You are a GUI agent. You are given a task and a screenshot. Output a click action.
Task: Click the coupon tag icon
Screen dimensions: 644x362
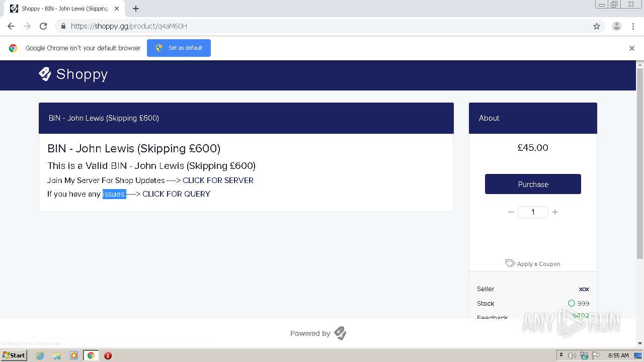(510, 263)
